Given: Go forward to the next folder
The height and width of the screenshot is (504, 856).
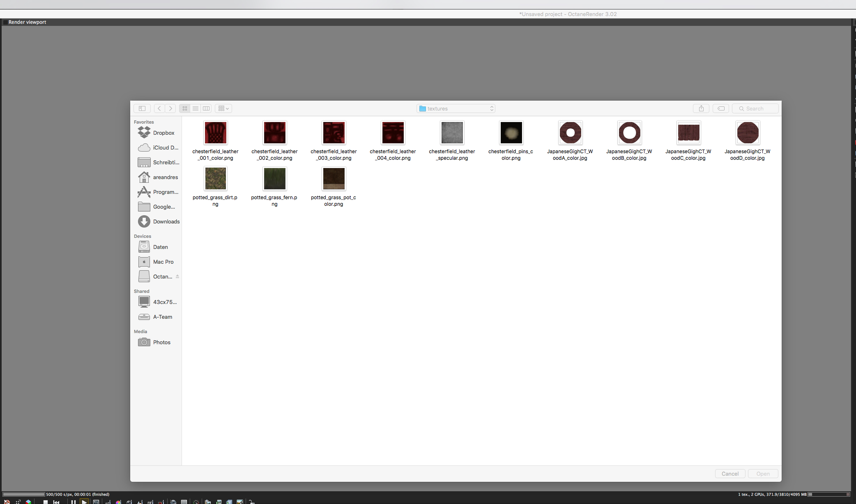Looking at the screenshot, I should 170,108.
